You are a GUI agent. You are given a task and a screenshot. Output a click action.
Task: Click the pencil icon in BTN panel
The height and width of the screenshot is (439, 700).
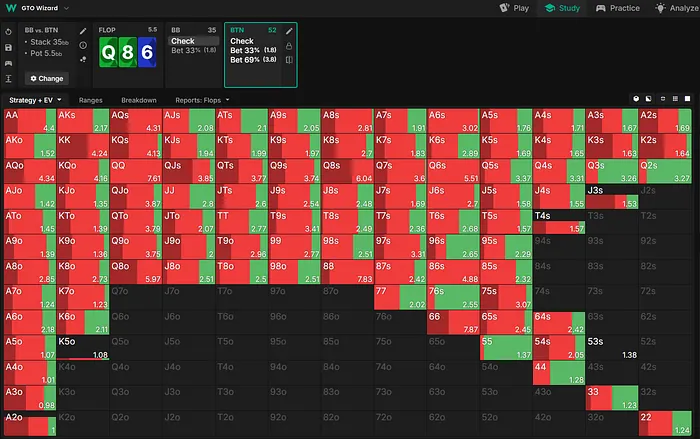tap(289, 32)
